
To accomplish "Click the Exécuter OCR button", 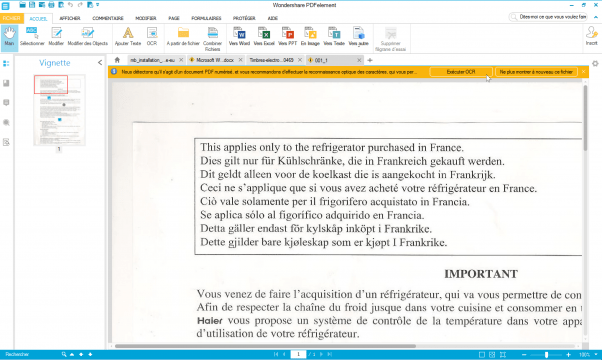I will (461, 72).
